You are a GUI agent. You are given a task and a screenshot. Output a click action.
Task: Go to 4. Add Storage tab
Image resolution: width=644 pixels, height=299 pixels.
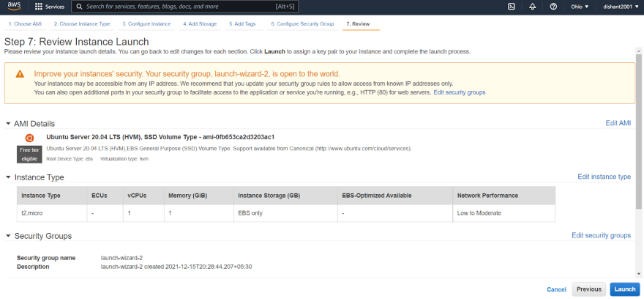coord(200,24)
